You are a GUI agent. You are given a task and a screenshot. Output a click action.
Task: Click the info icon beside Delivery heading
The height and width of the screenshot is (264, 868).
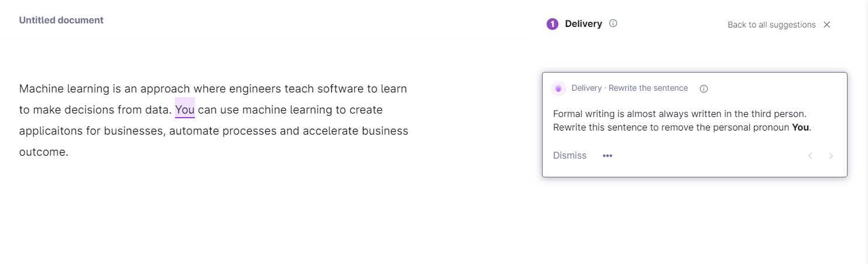613,24
